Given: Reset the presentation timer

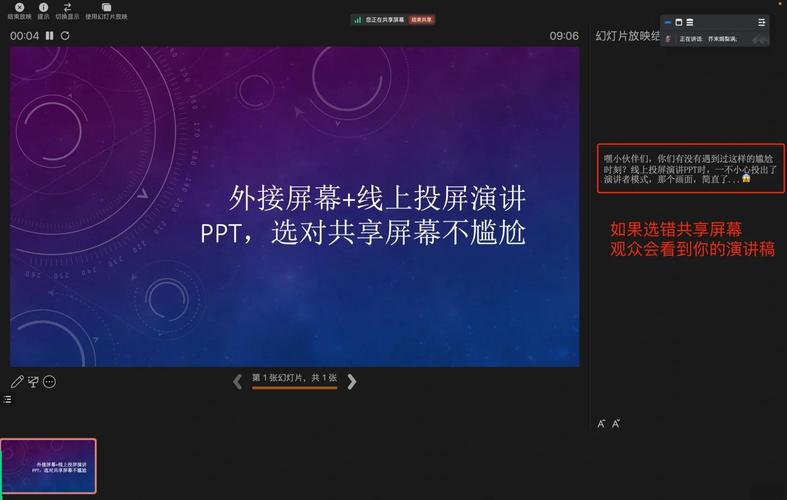Looking at the screenshot, I should click(65, 36).
